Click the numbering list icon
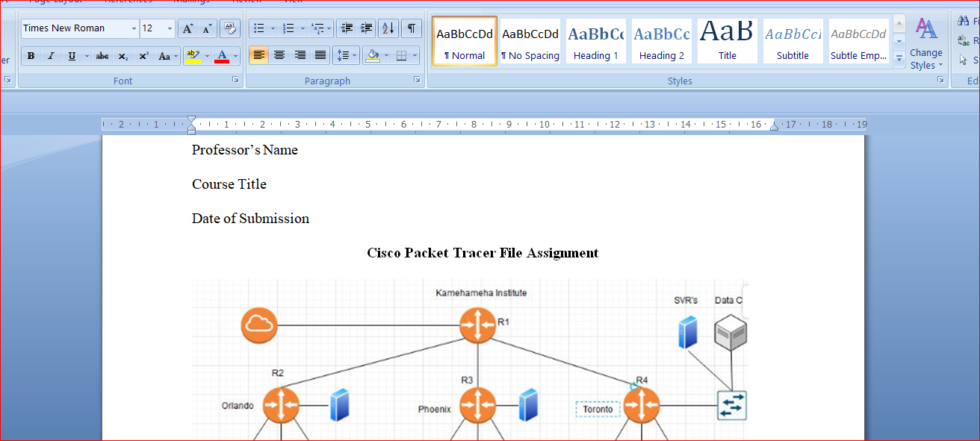 (x=288, y=28)
